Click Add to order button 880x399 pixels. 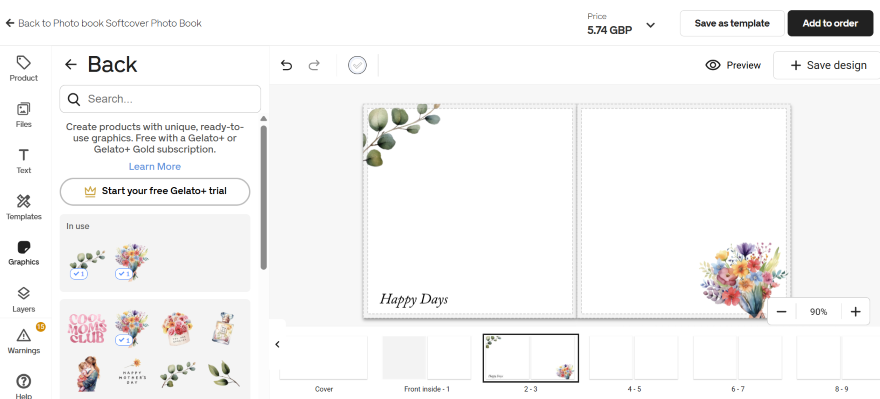(x=830, y=23)
